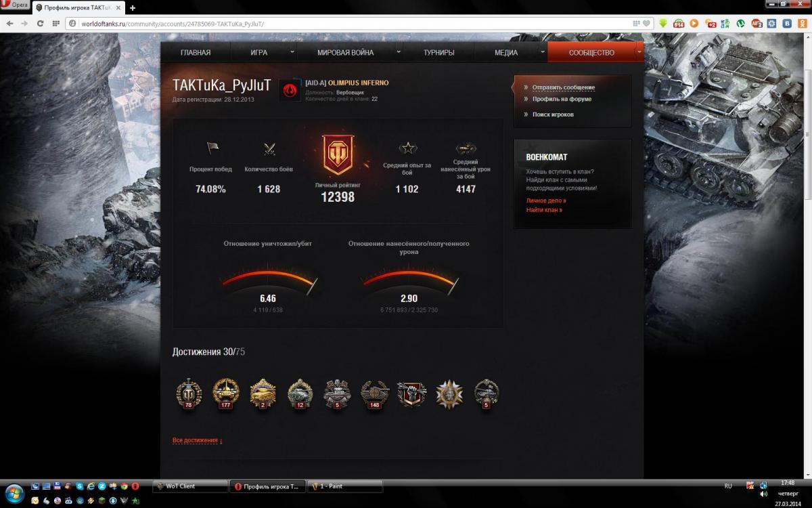
Task: Open the СООБЩЕСТВО navigation tab
Action: click(x=591, y=52)
